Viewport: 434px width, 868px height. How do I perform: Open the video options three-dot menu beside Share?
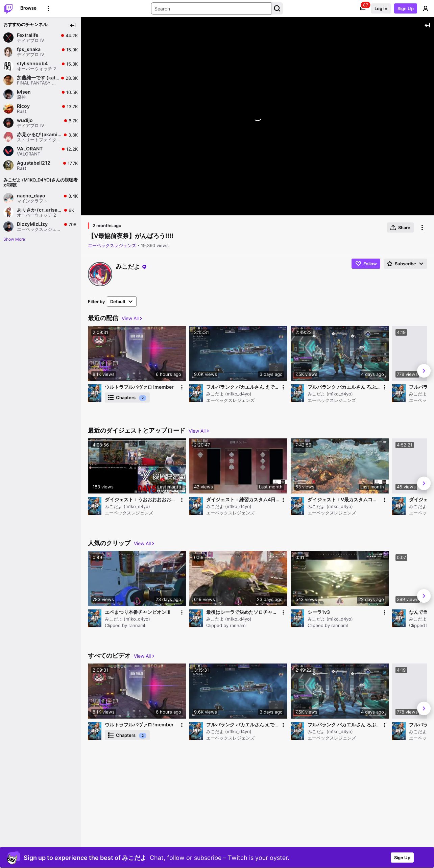tap(422, 227)
